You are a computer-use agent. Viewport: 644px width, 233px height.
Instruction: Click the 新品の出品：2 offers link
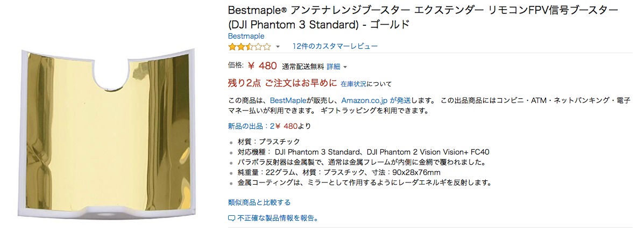point(251,126)
